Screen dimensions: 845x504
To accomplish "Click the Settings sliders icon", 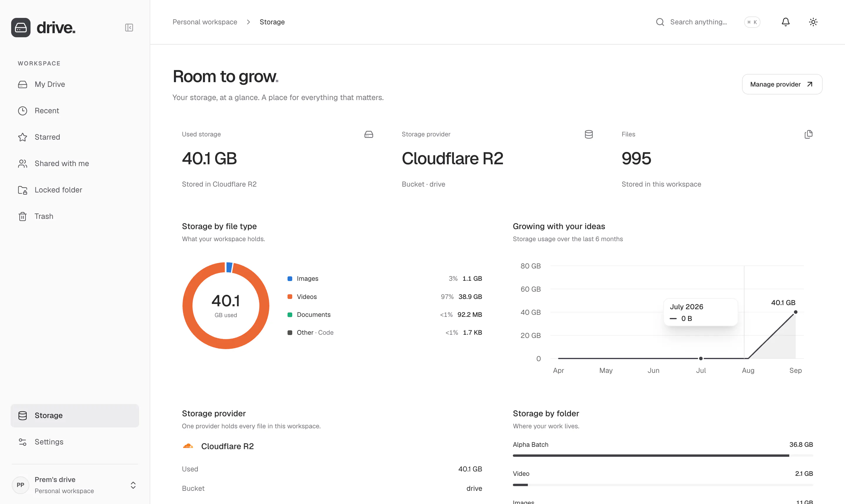I will [x=22, y=442].
